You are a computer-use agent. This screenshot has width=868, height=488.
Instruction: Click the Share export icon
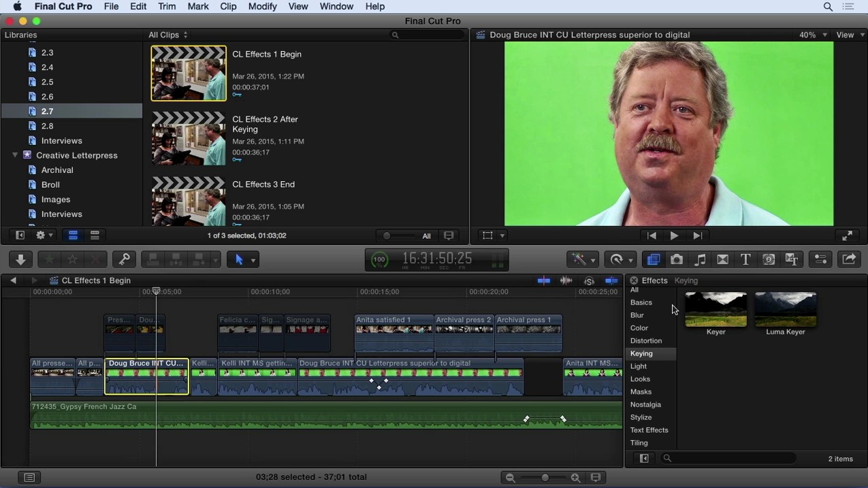[x=849, y=259]
